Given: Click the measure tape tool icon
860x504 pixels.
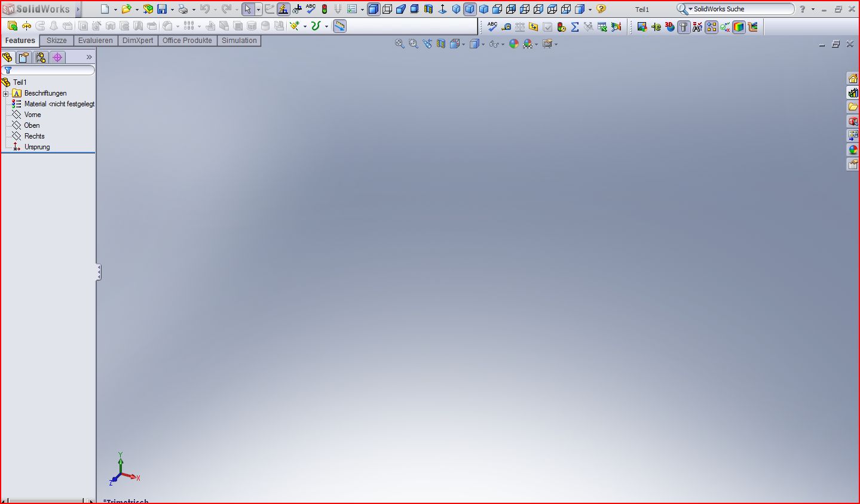Looking at the screenshot, I should (x=506, y=27).
